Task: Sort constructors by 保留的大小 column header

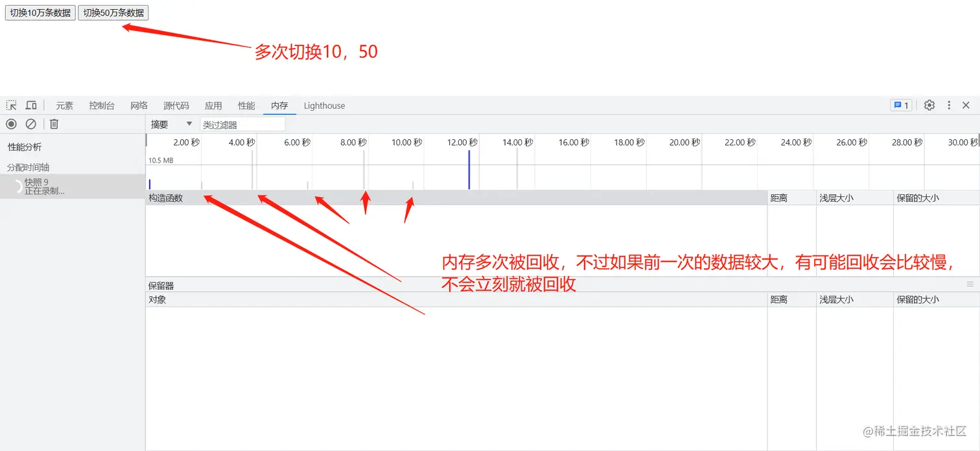Action: coord(936,198)
